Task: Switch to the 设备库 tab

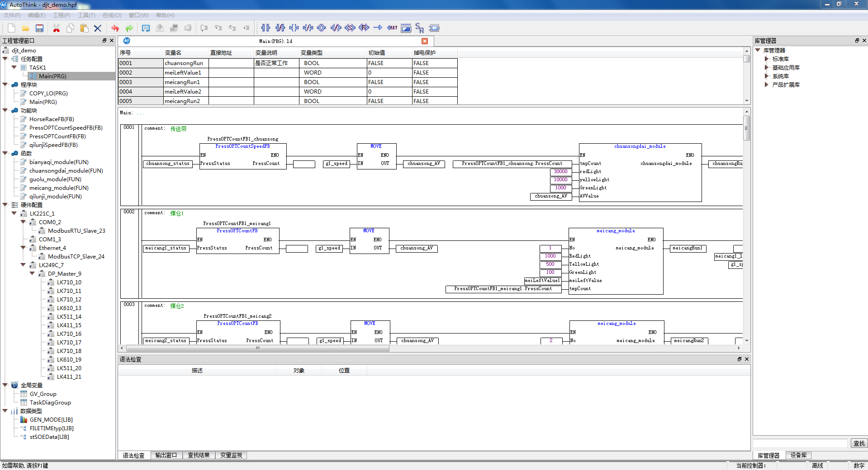Action: tap(798, 455)
